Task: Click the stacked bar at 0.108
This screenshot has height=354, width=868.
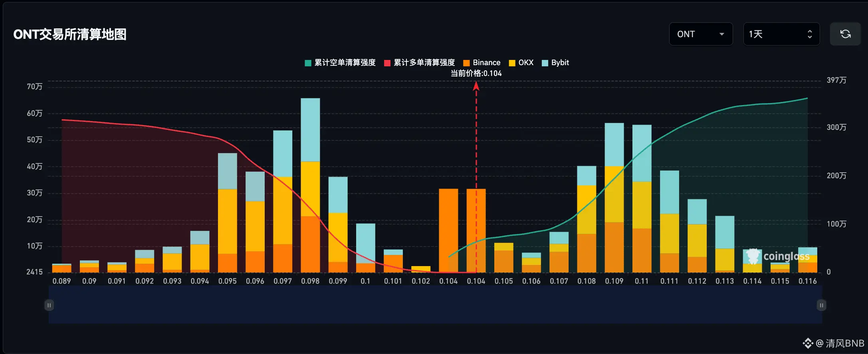Action: point(587,219)
